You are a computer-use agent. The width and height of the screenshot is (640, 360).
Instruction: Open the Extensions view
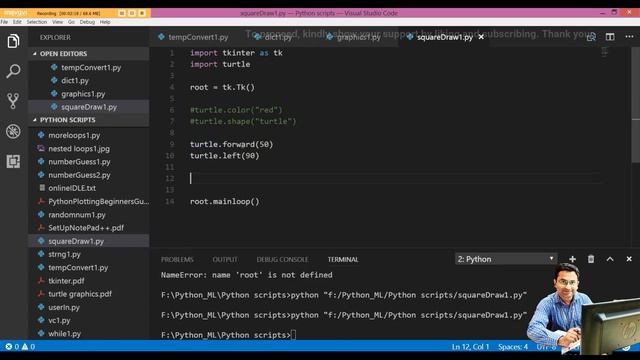[13, 161]
